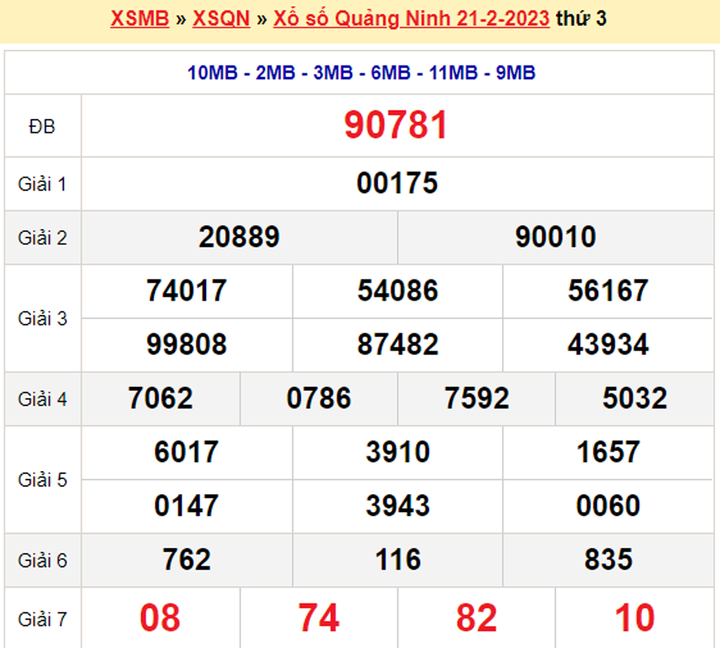
Task: Select number 56167 in Giải 3
Action: (608, 291)
